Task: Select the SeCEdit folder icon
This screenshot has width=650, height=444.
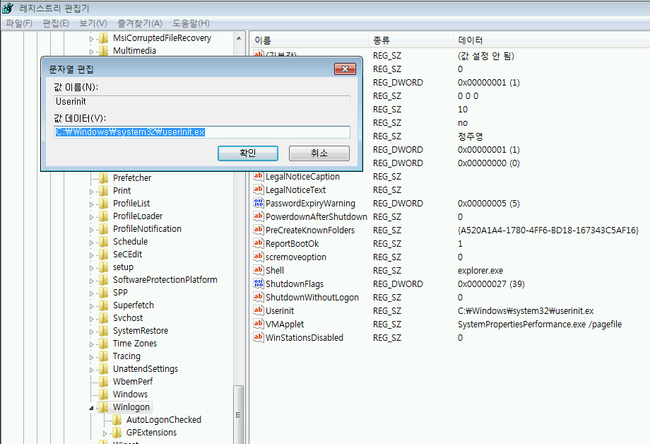Action: tap(104, 254)
